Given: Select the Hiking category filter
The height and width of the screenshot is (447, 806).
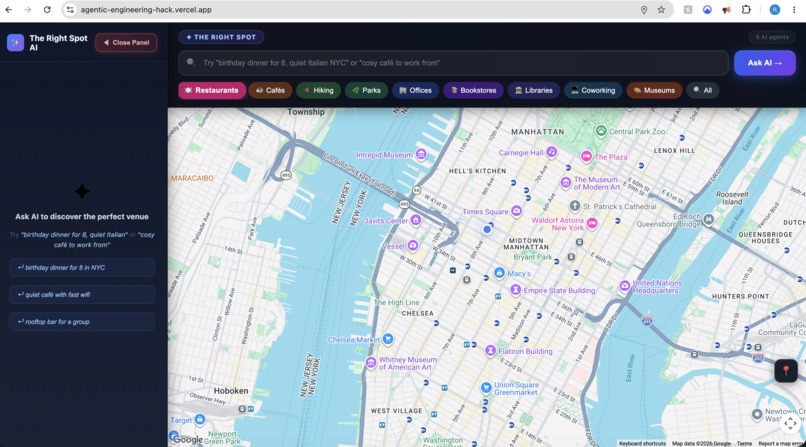Looking at the screenshot, I should (318, 90).
